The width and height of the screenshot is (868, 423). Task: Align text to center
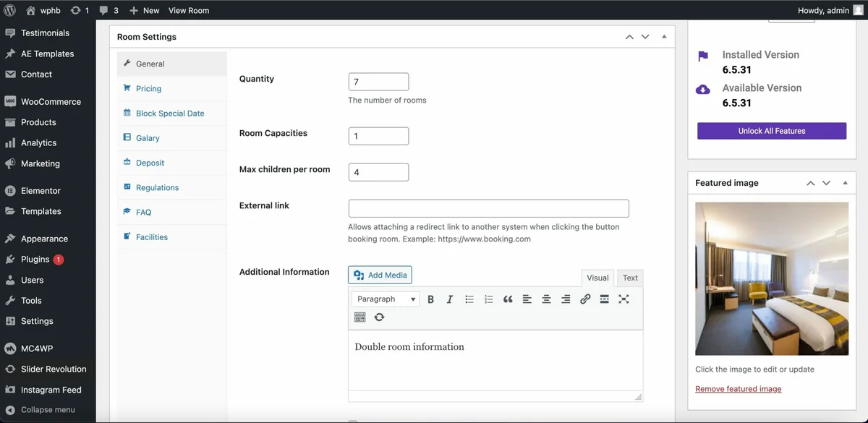click(546, 299)
